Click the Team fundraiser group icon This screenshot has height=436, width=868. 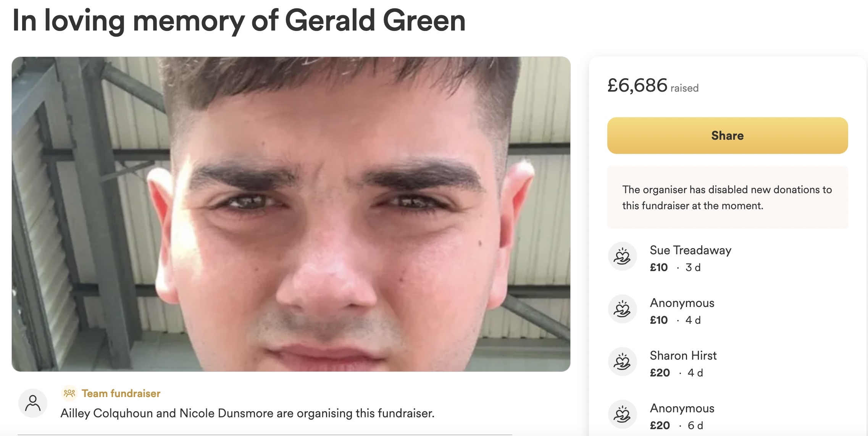(69, 393)
